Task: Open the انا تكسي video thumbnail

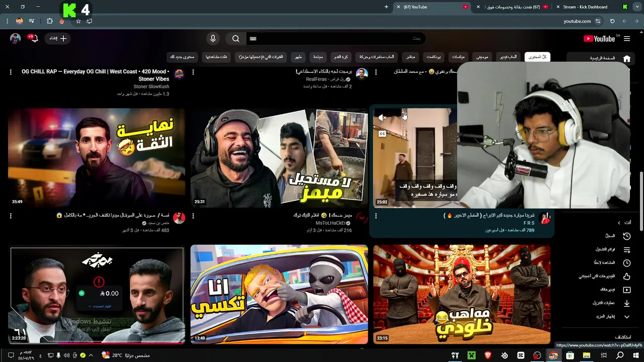Action: (x=279, y=294)
